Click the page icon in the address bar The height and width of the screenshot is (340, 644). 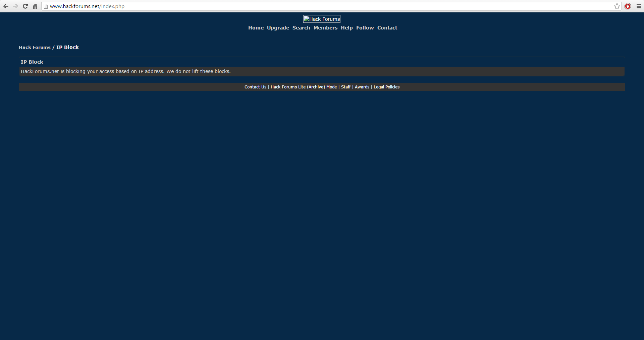pos(46,6)
